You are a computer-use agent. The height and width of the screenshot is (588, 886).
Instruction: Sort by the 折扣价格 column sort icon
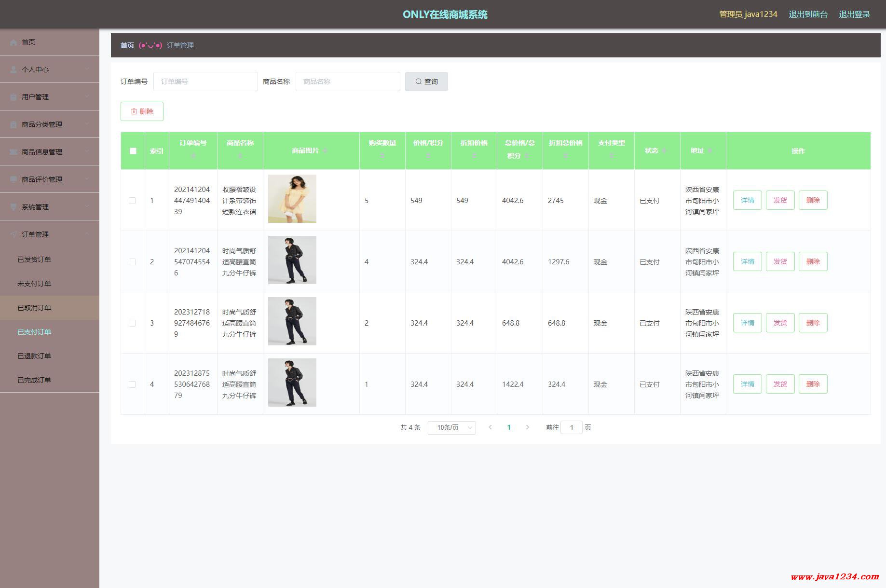[474, 156]
